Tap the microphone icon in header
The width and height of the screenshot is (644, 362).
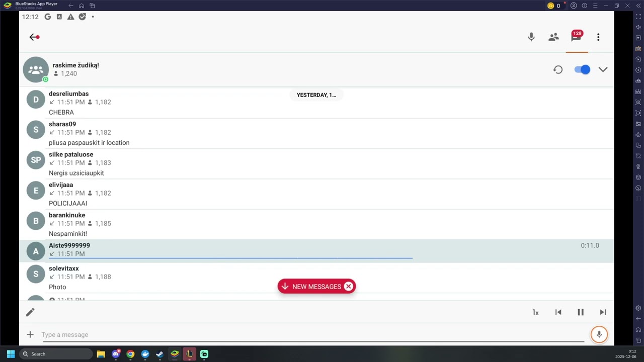(x=531, y=37)
